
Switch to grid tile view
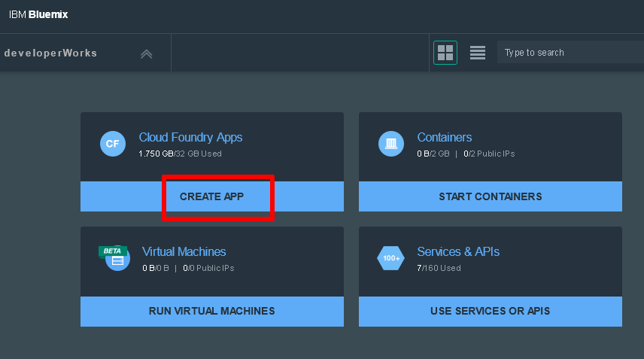[x=445, y=53]
